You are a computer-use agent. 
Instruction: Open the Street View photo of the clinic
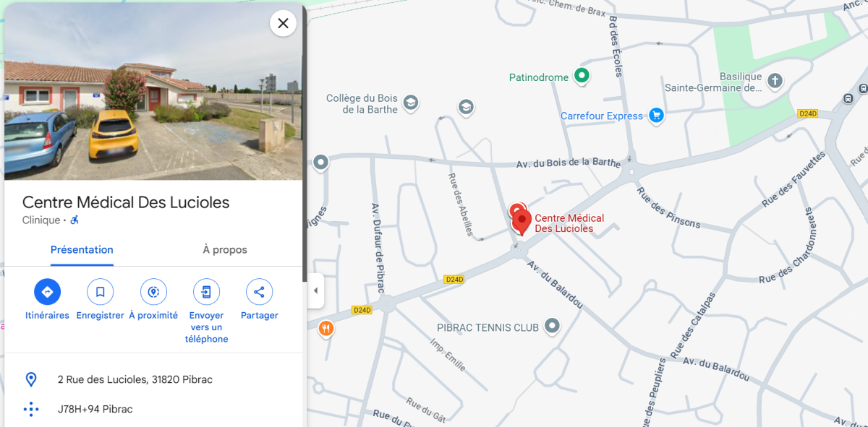coord(153,91)
